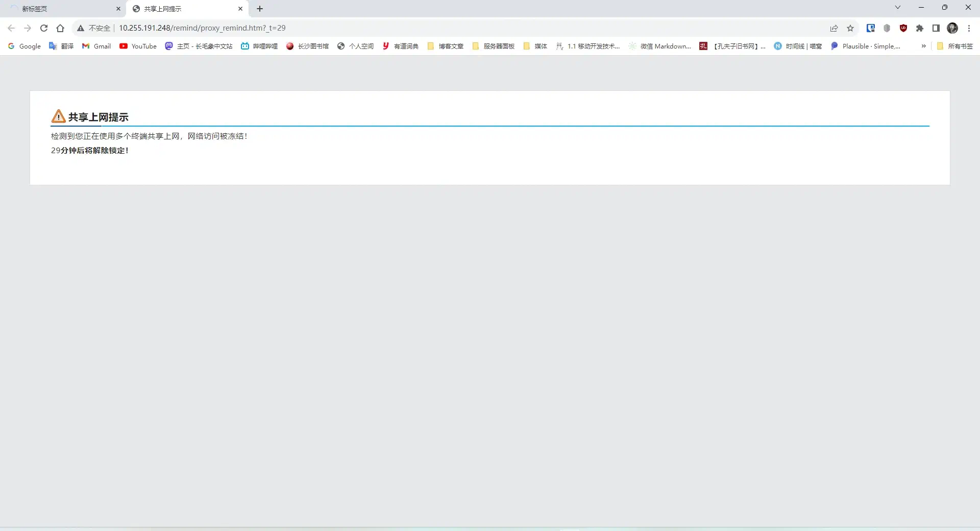Open the user profile avatar

(x=952, y=28)
